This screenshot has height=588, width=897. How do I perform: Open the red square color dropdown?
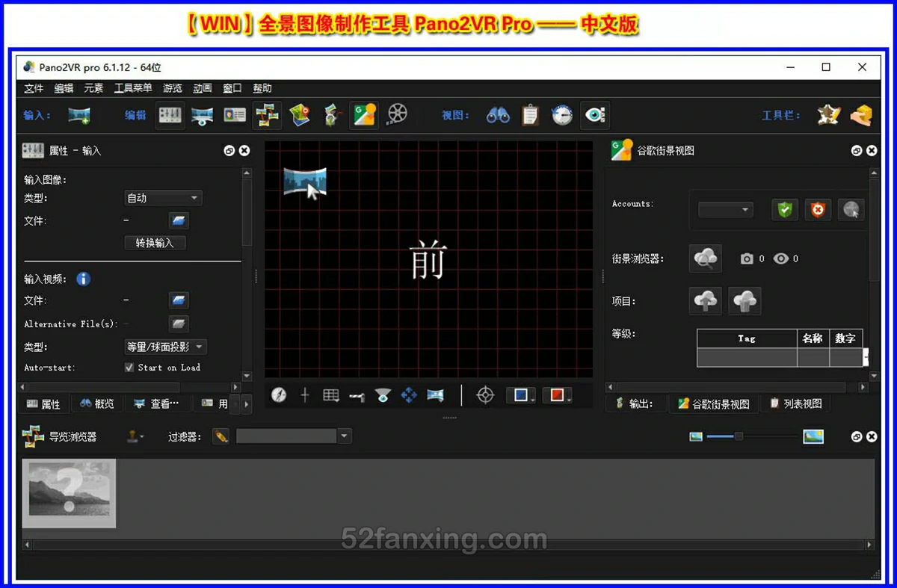(x=558, y=395)
